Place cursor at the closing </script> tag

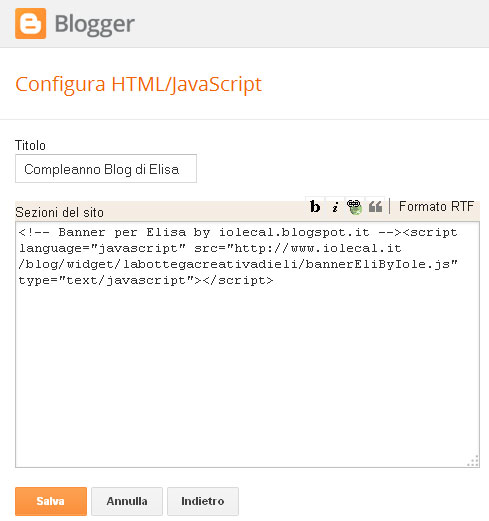pos(238,280)
